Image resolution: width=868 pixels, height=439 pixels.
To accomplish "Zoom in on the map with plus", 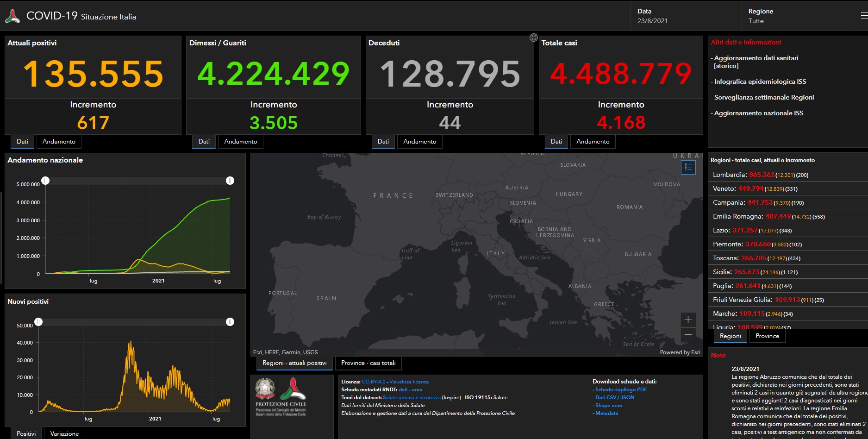I will point(688,320).
